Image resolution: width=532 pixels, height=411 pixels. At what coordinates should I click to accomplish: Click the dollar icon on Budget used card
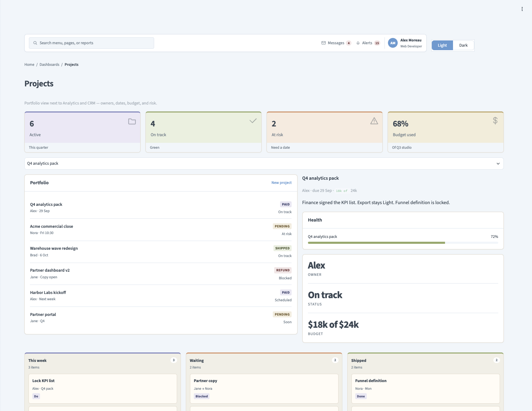(x=495, y=121)
